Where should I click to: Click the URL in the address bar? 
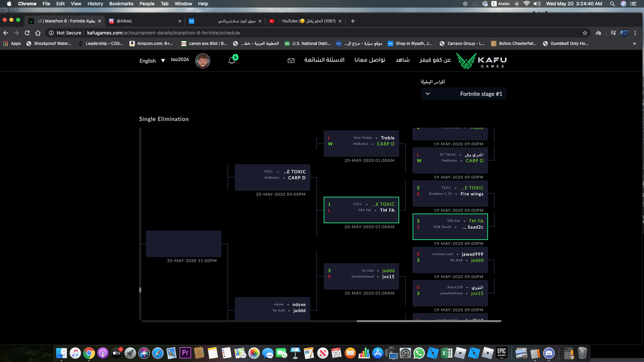click(x=163, y=33)
